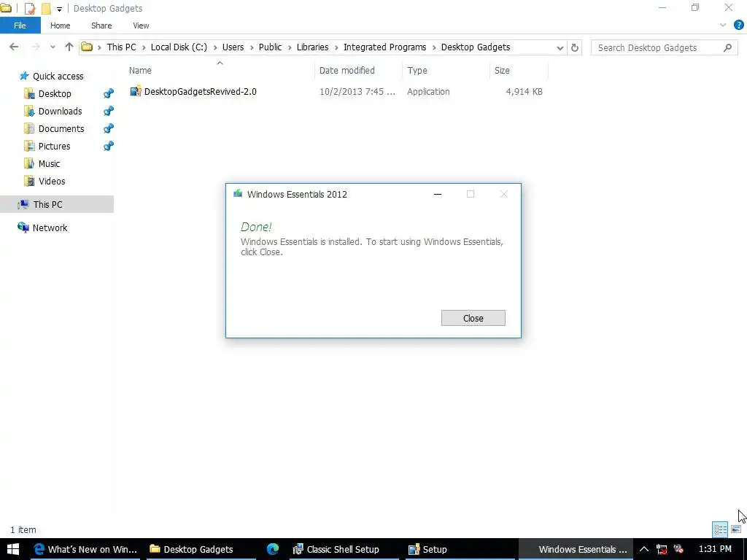Click the network status tray icon
The height and width of the screenshot is (560, 747).
point(661,550)
